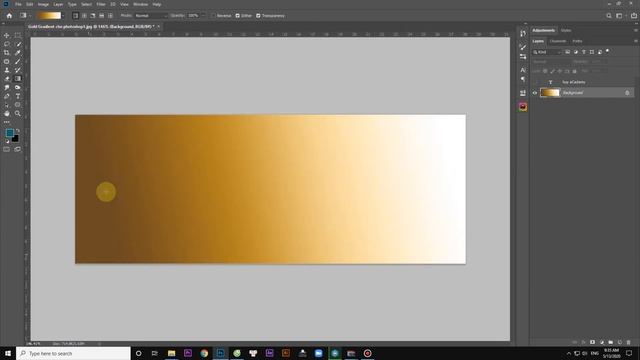Select the Lasso tool
This screenshot has height=360, width=640.
[x=7, y=44]
